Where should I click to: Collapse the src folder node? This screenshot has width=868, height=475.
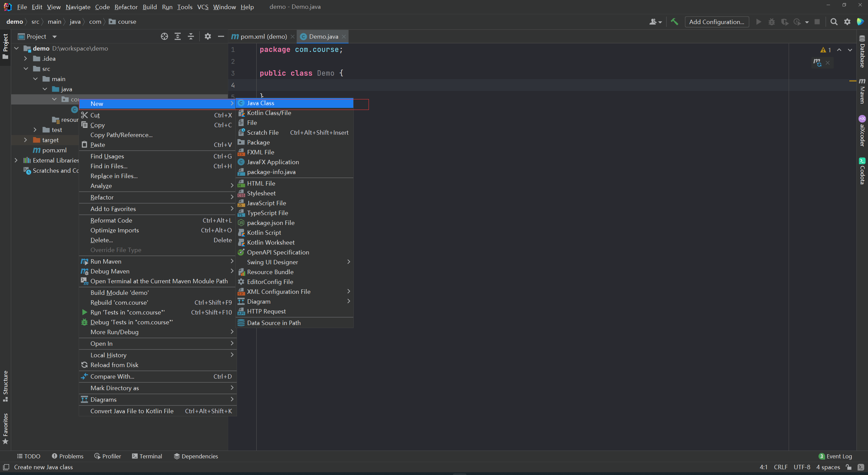[x=26, y=69]
